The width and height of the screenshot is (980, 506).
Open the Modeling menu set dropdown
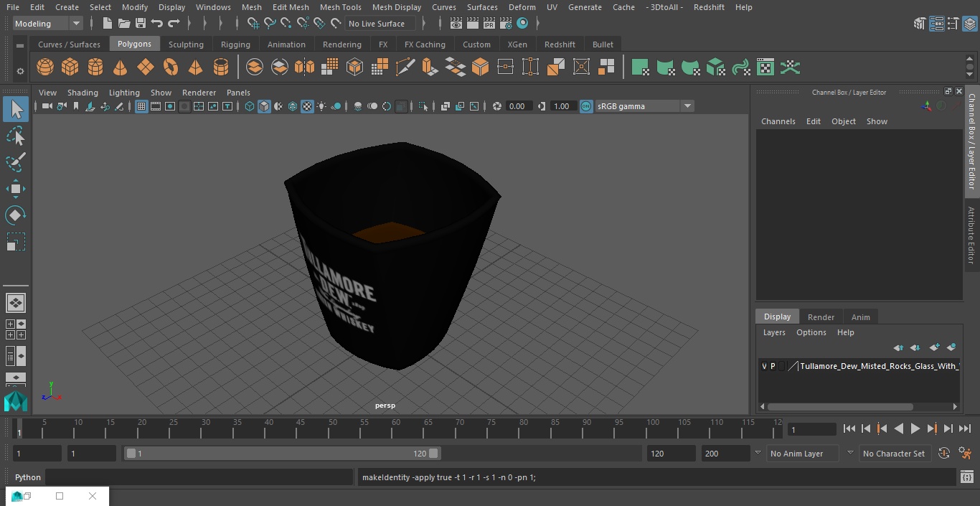click(x=48, y=24)
